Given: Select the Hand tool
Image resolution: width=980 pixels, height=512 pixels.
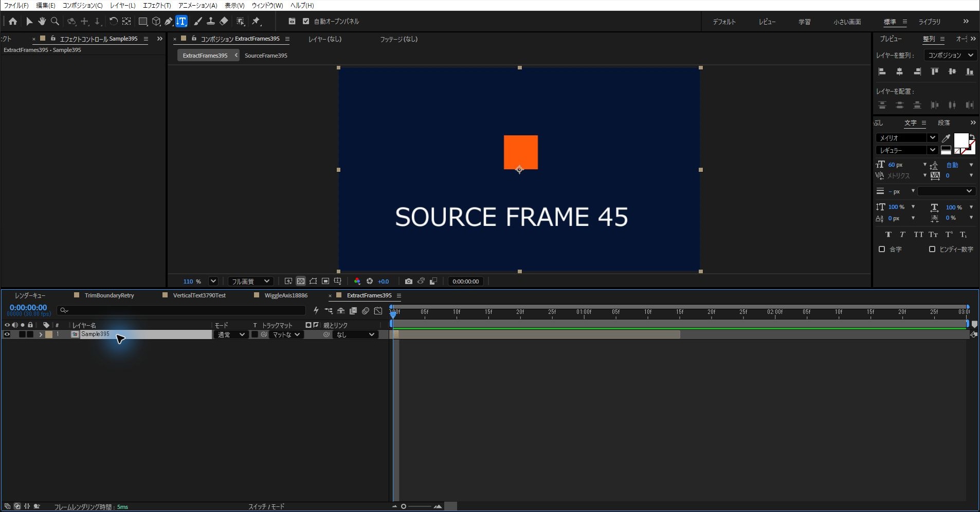Looking at the screenshot, I should click(x=42, y=22).
